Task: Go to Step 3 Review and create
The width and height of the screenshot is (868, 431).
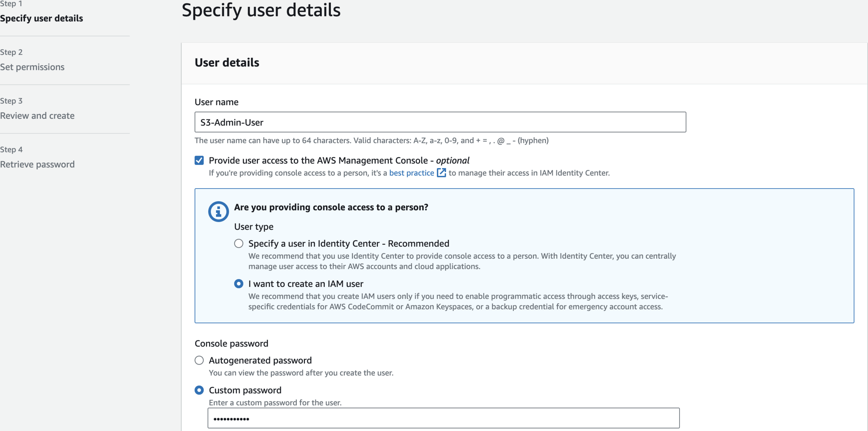Action: [37, 116]
